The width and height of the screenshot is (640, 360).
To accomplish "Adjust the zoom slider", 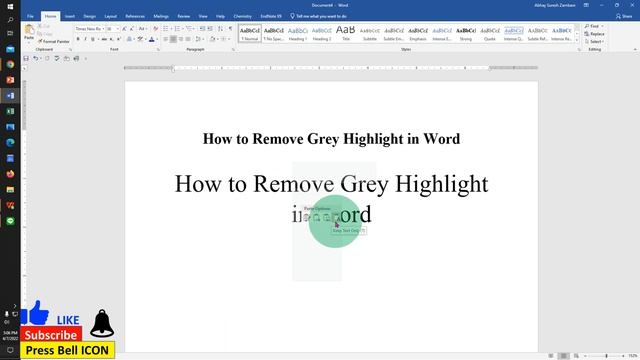I will click(606, 356).
